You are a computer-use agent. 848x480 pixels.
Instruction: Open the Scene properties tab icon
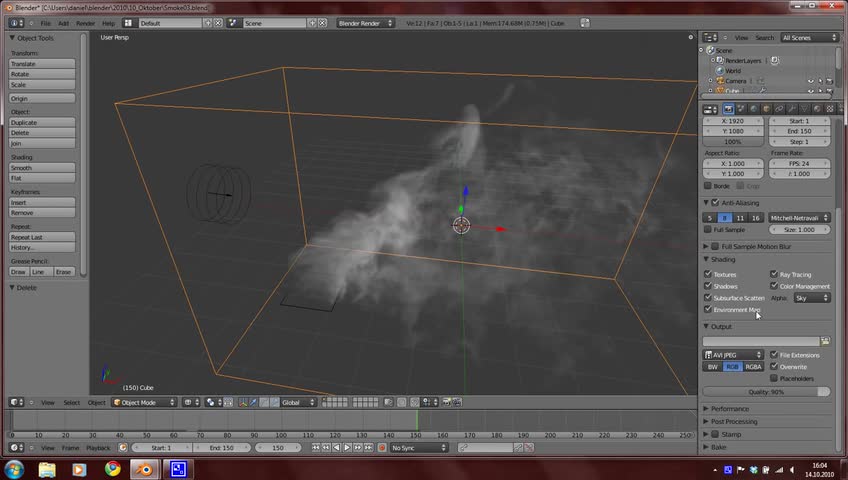click(x=741, y=109)
